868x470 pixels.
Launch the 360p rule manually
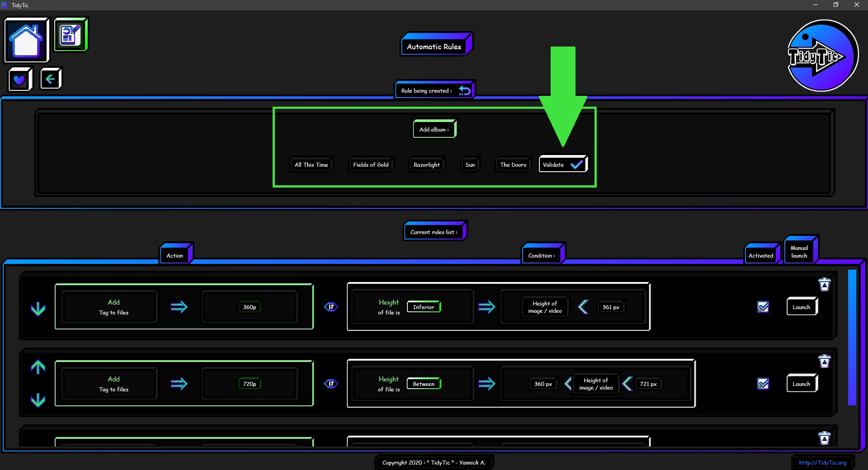tap(802, 307)
